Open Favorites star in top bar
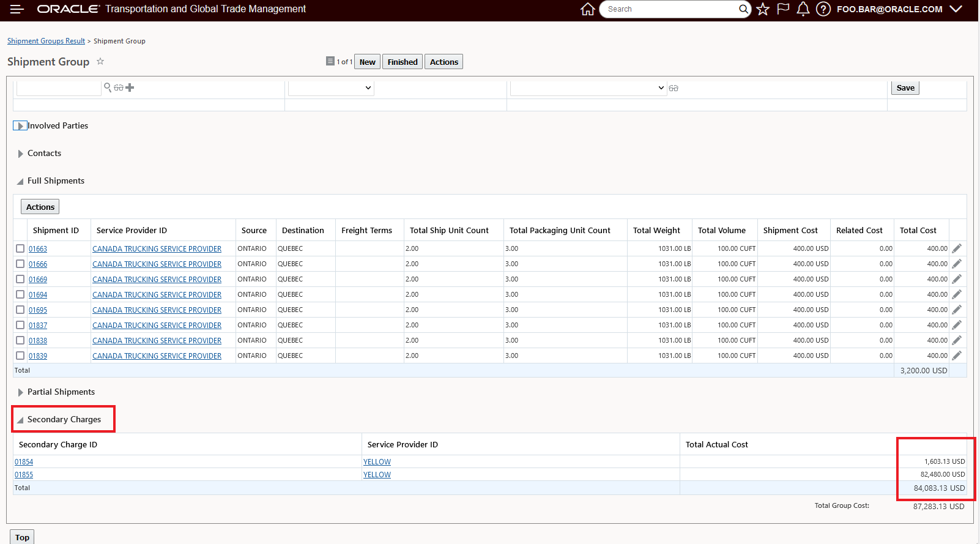This screenshot has height=544, width=980. (762, 9)
